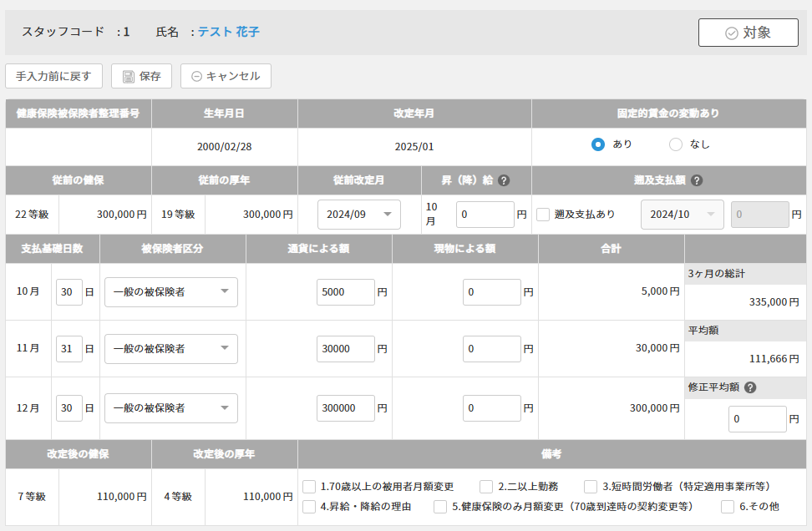Check the 3.短時間労働者 checkbox
The height and width of the screenshot is (531, 812).
[x=591, y=487]
